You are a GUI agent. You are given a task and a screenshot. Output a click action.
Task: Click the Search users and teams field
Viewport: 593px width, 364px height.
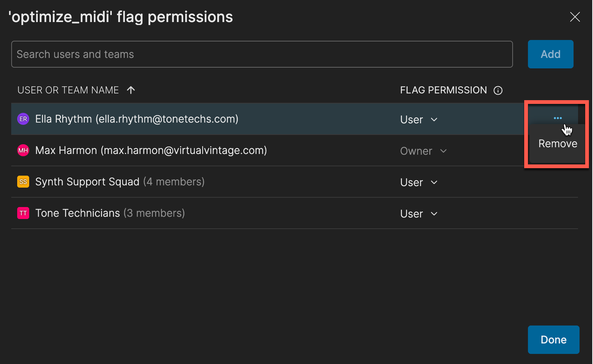click(x=262, y=54)
